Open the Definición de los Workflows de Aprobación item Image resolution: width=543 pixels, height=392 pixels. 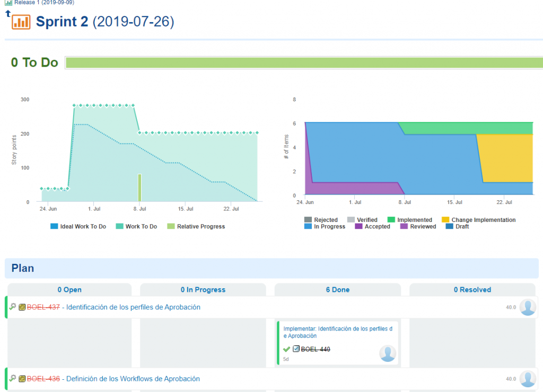[x=133, y=379]
